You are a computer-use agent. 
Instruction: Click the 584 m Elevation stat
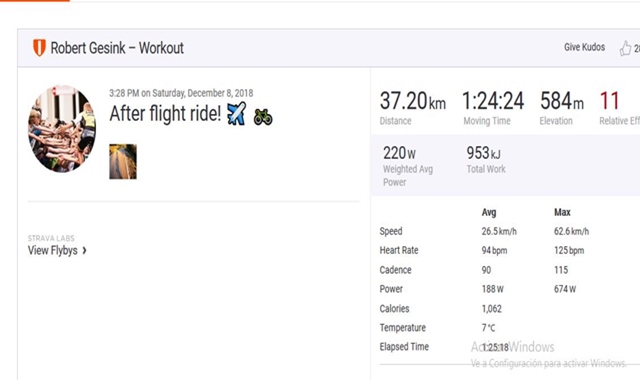click(x=562, y=108)
